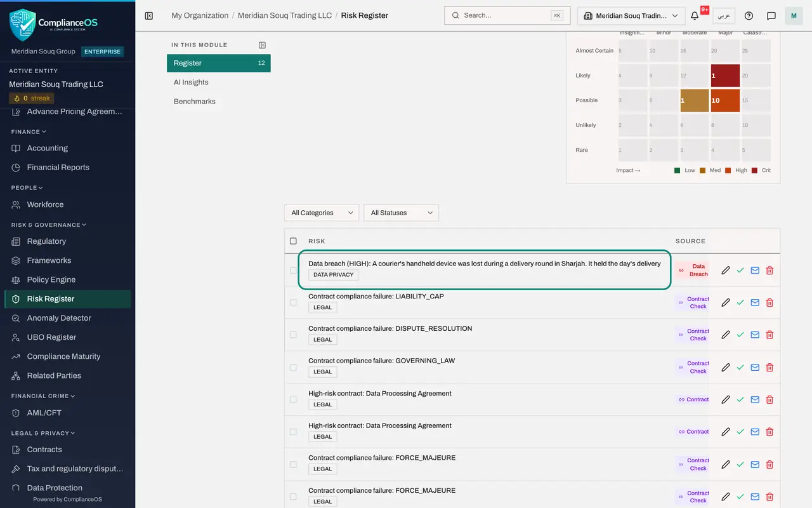Email the Data breach risk entry
The height and width of the screenshot is (508, 812).
point(755,271)
